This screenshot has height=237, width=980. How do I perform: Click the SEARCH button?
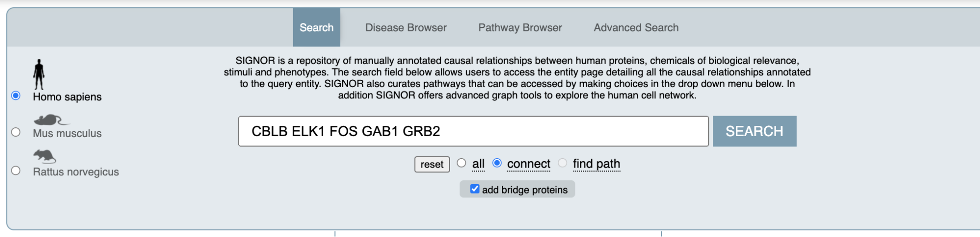(754, 131)
